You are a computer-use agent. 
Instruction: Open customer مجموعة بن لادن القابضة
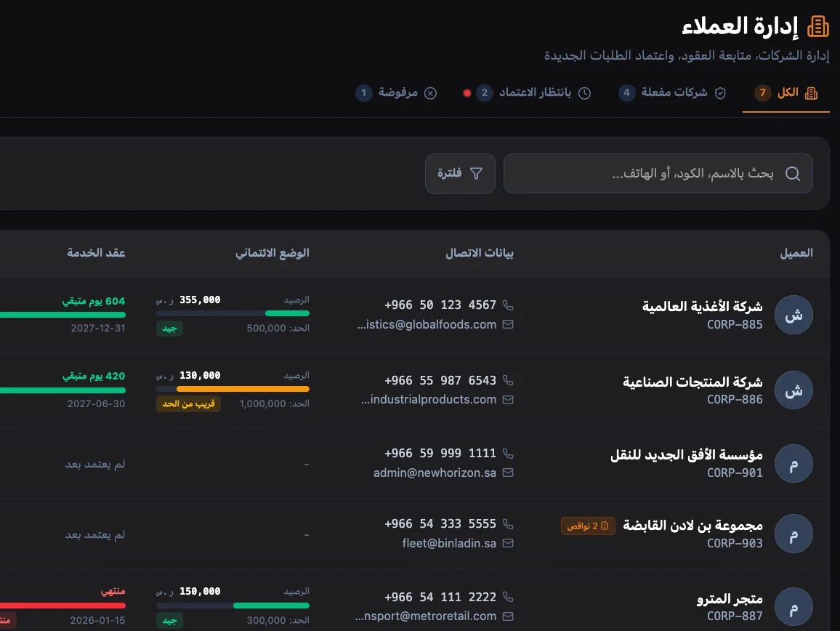(692, 526)
